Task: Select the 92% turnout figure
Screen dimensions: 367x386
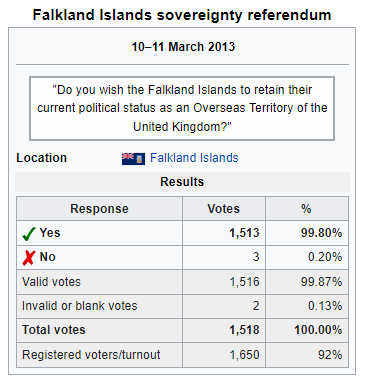Action: tap(330, 355)
